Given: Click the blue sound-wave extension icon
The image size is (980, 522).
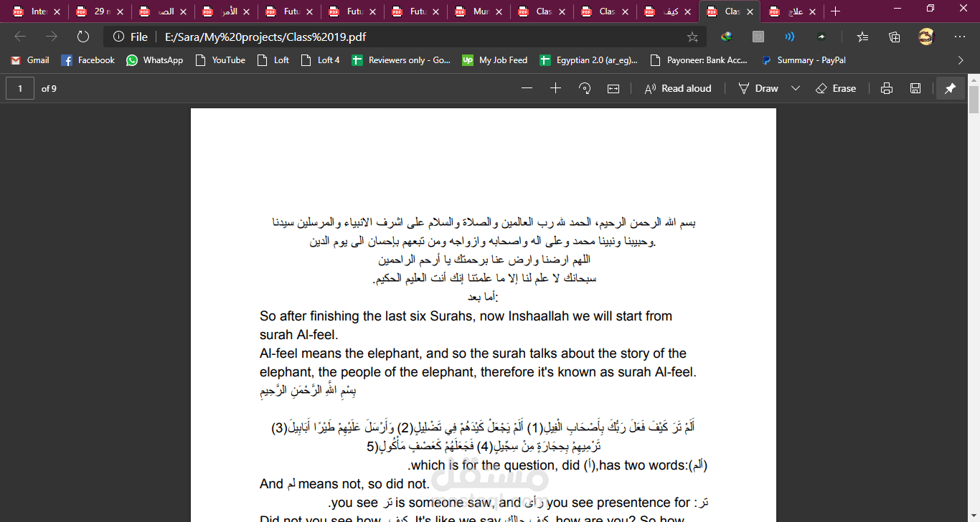Looking at the screenshot, I should pos(789,37).
